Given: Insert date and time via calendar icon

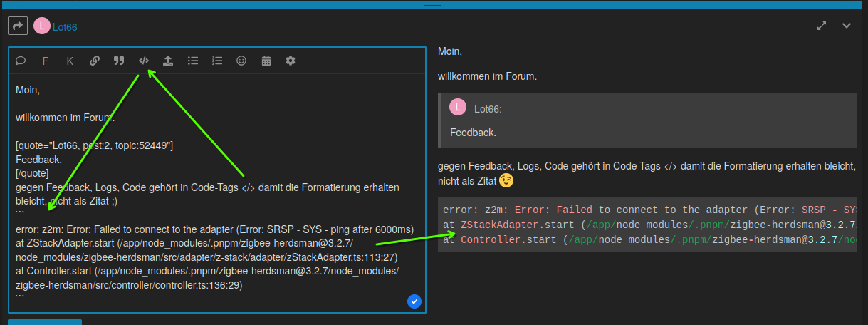Looking at the screenshot, I should click(x=266, y=61).
